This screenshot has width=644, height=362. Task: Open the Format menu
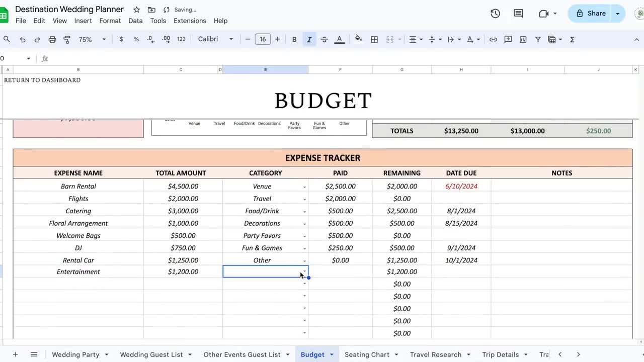[x=110, y=21]
